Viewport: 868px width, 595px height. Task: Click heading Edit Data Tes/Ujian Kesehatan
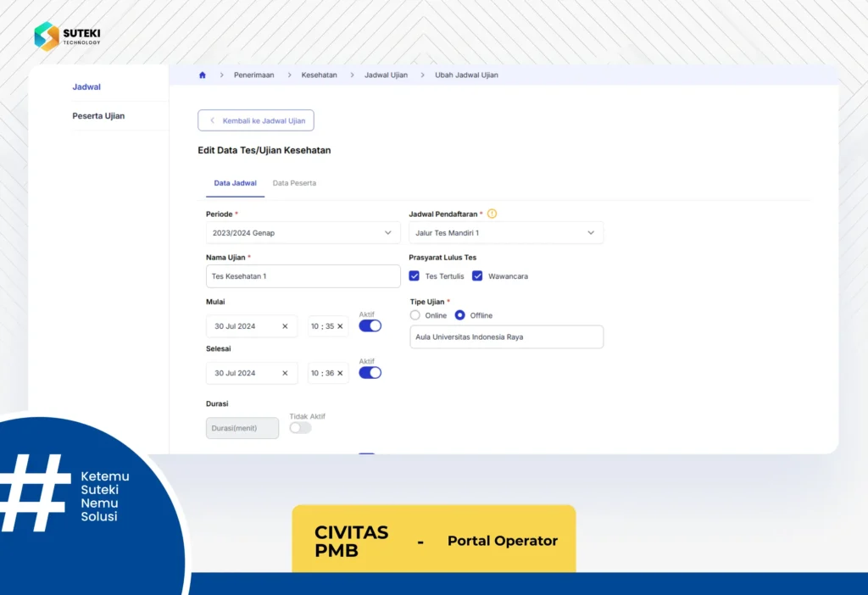[264, 151]
